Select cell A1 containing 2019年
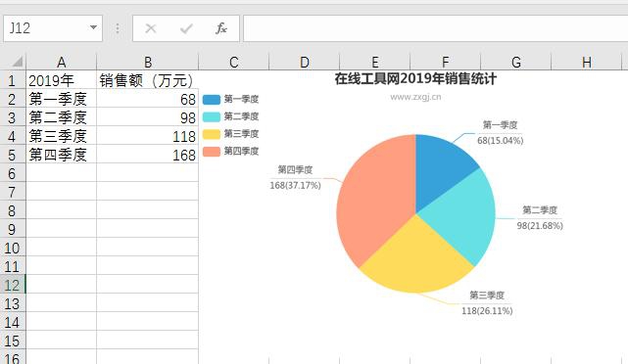The image size is (628, 364). click(x=62, y=80)
